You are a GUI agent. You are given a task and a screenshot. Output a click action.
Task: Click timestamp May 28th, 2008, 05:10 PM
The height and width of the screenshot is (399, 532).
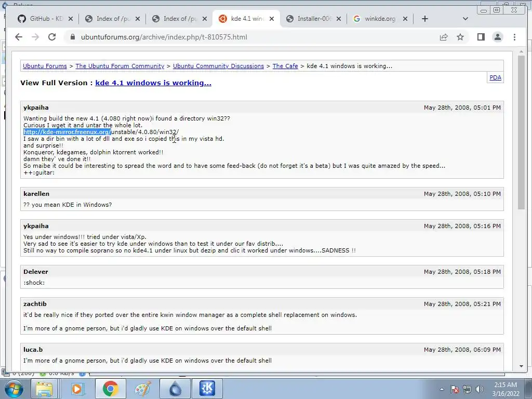click(x=462, y=194)
